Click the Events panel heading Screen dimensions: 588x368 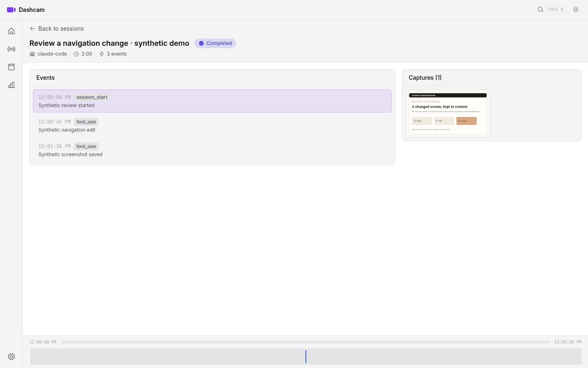45,78
